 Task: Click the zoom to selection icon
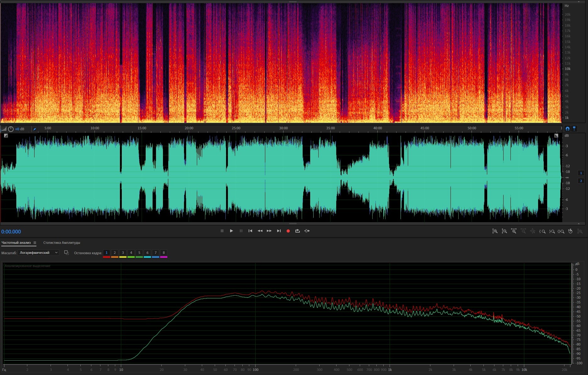(561, 231)
